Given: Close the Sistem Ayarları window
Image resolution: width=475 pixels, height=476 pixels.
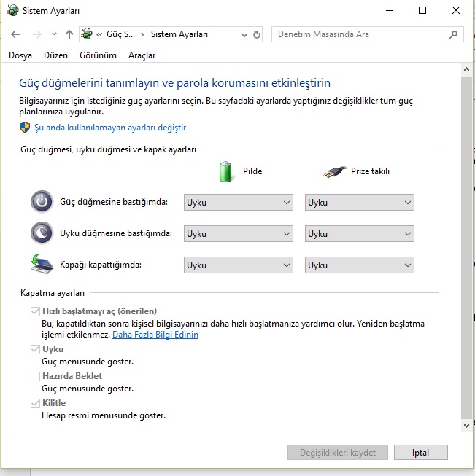Looking at the screenshot, I should [456, 11].
